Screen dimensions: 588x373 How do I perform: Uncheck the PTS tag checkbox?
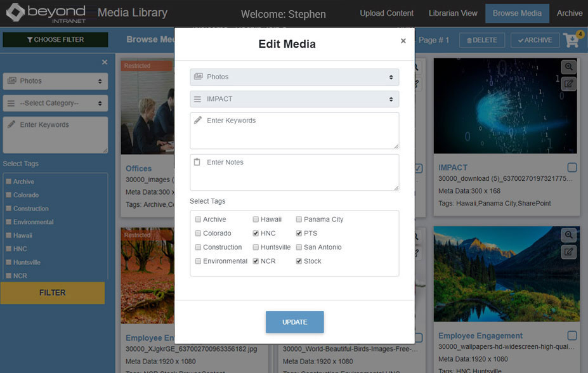[299, 233]
